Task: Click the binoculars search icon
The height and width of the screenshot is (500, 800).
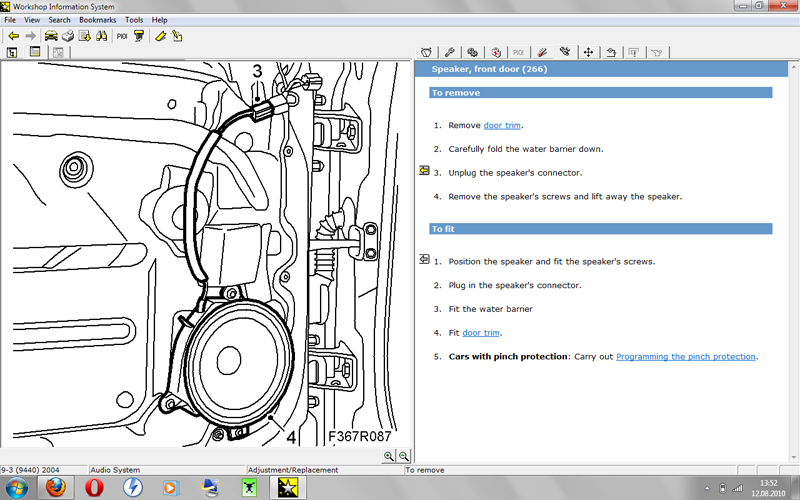Action: 100,36
